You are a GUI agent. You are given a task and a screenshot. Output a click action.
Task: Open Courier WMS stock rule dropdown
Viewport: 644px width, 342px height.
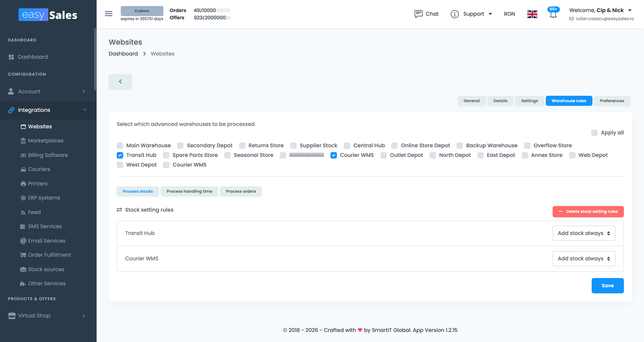click(584, 259)
